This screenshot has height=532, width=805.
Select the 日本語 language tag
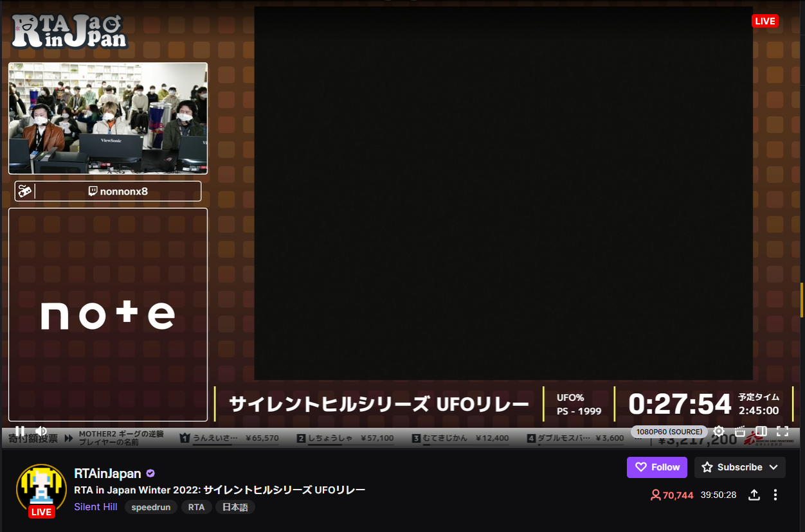tap(235, 507)
